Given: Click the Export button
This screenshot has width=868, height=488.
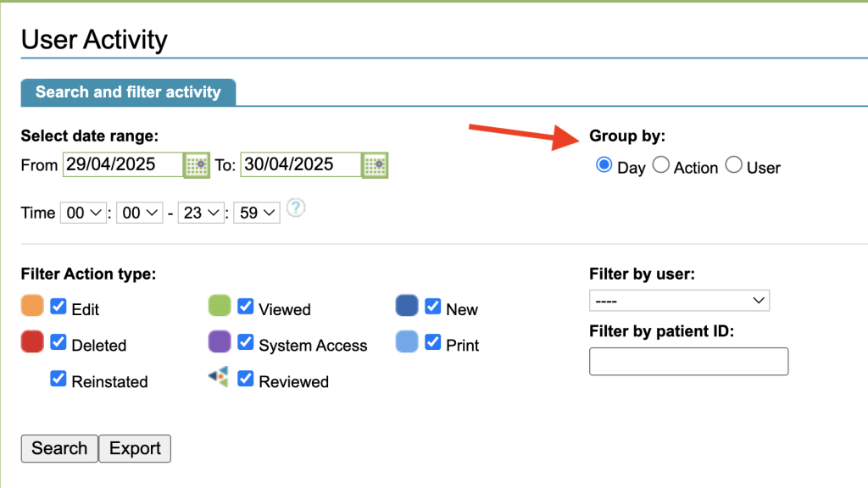Looking at the screenshot, I should (135, 448).
